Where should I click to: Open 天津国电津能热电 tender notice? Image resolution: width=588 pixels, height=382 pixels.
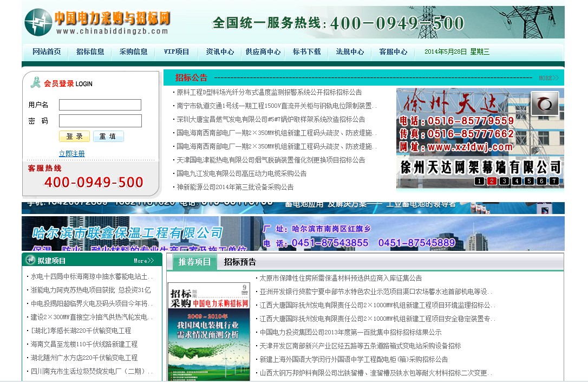pos(271,160)
